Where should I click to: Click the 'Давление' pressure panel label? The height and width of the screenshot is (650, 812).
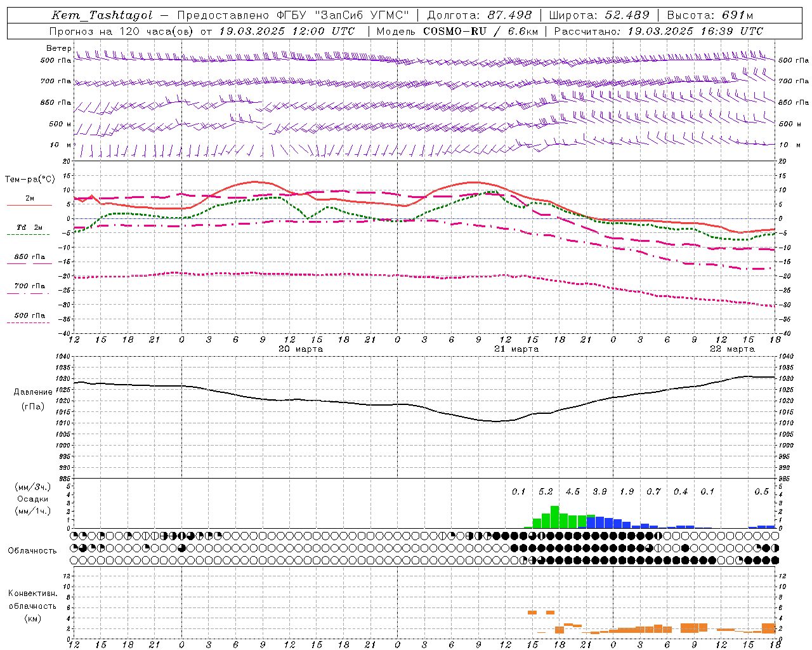pyautogui.click(x=33, y=392)
